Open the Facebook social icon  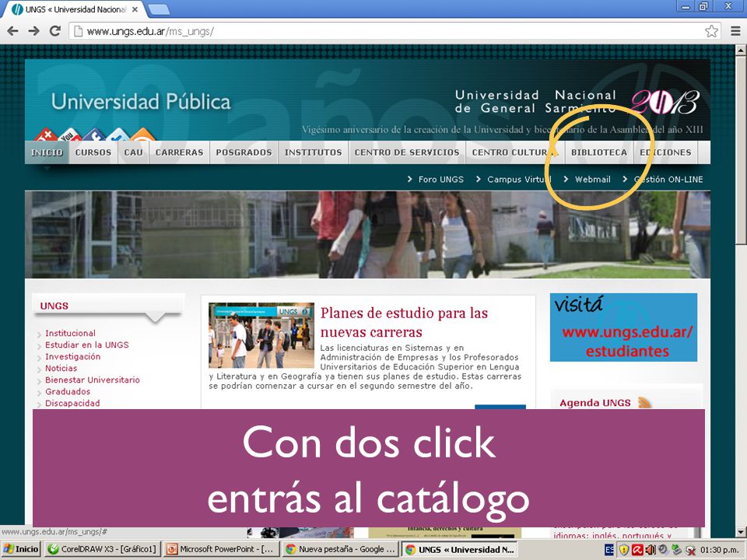click(x=94, y=135)
